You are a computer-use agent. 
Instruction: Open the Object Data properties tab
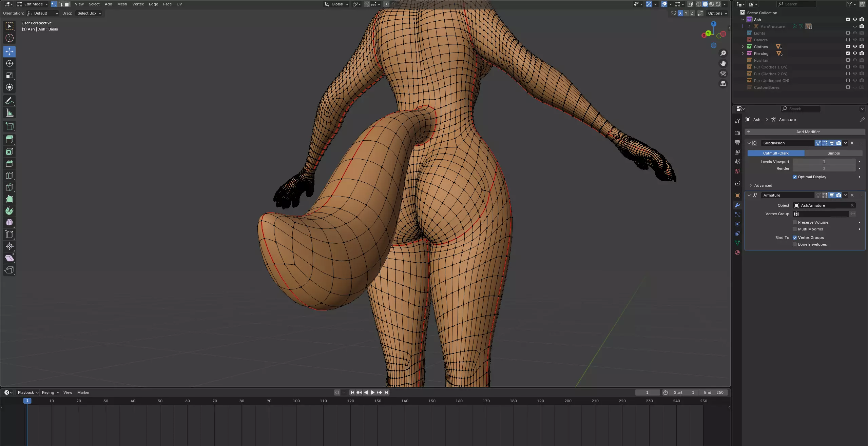pos(737,243)
